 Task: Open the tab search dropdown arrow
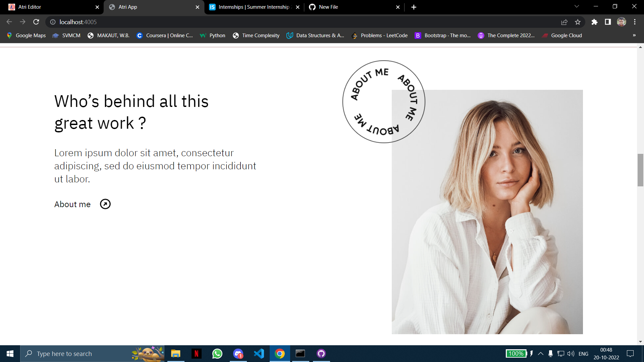(577, 7)
